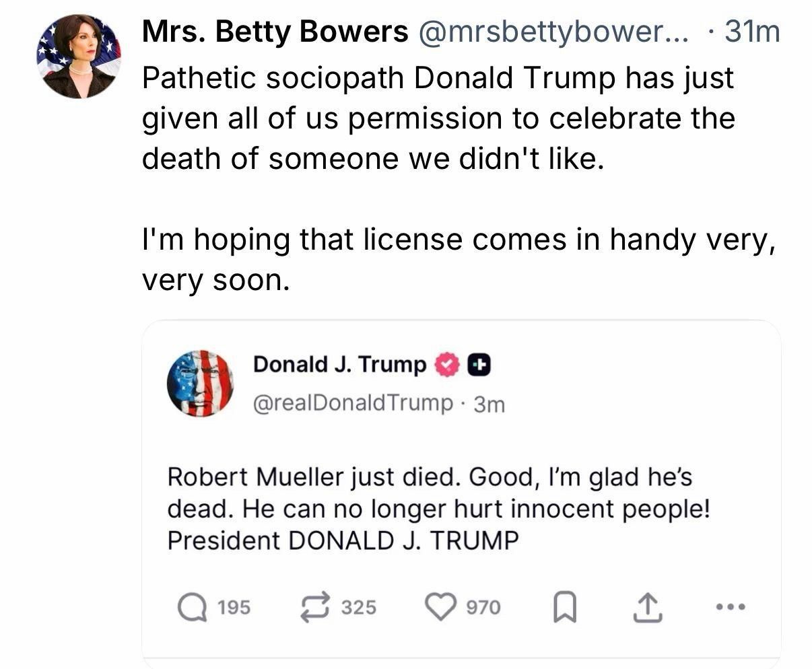Open Mrs. Betty Bowers profile picture
This screenshot has width=812, height=669.
pyautogui.click(x=78, y=57)
